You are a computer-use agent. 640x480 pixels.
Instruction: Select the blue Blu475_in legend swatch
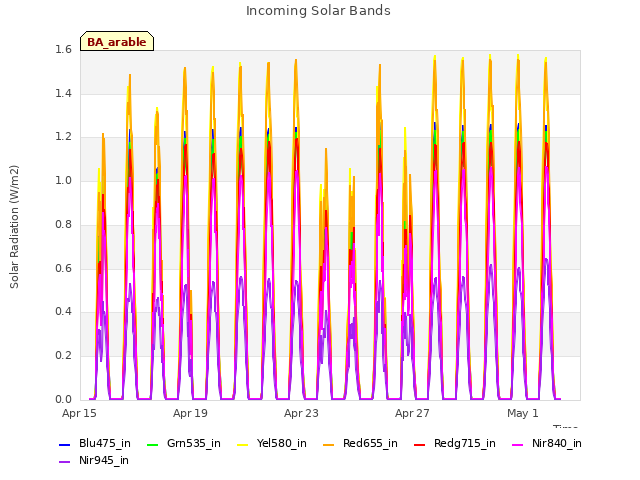pyautogui.click(x=65, y=444)
